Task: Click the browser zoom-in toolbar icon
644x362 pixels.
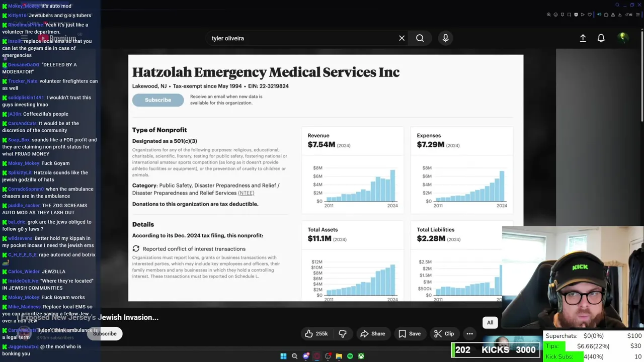Action: point(549,15)
